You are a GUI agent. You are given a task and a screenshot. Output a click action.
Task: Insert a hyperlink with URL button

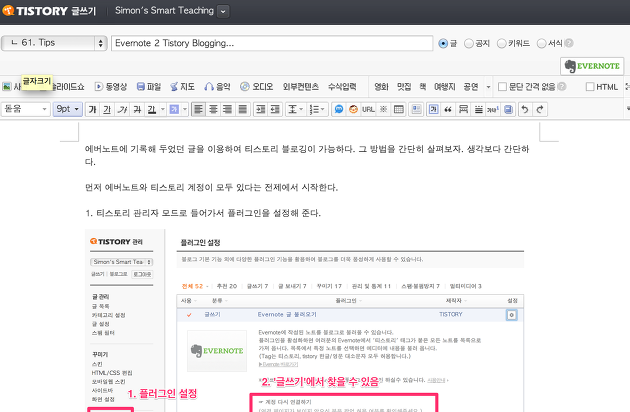(x=368, y=109)
